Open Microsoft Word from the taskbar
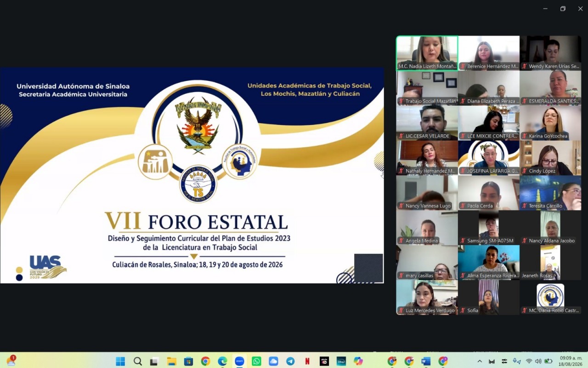This screenshot has height=368, width=588. click(x=426, y=361)
